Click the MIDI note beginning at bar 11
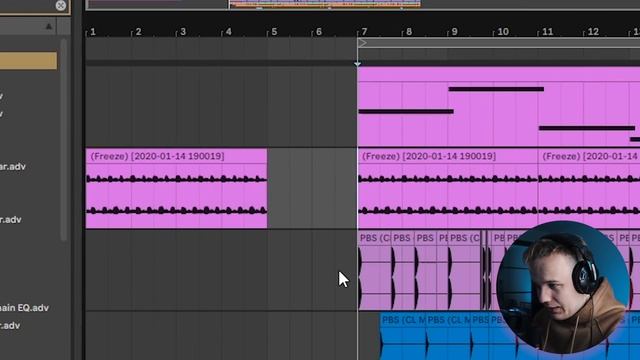The image size is (640, 360). [587, 128]
